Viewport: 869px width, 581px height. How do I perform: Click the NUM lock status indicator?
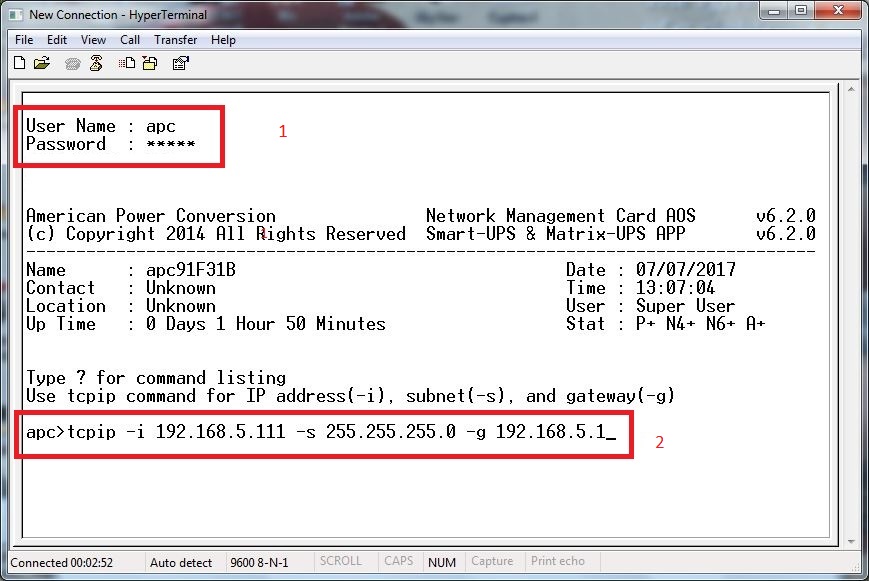[x=441, y=562]
